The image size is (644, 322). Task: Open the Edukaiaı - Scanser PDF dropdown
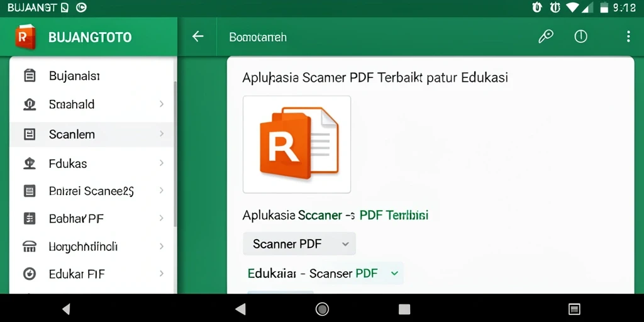point(323,273)
